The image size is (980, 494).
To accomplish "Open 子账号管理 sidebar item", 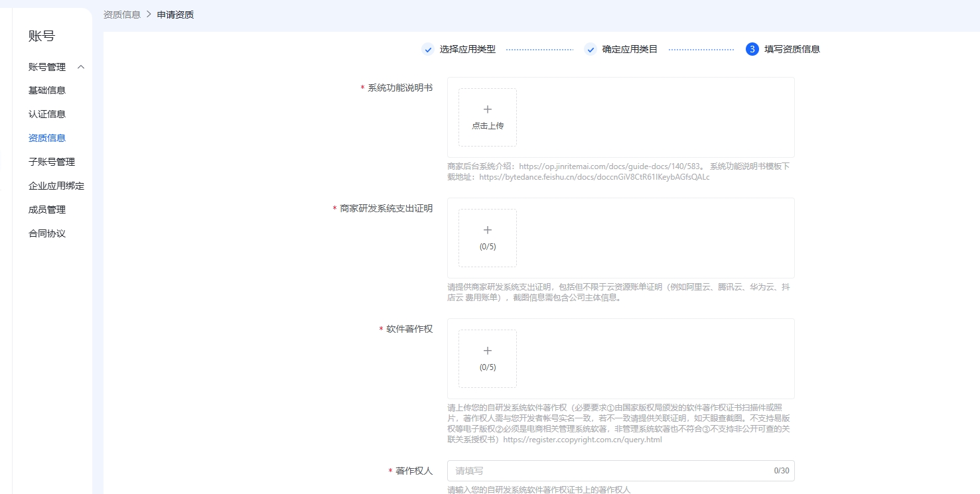I will 52,162.
